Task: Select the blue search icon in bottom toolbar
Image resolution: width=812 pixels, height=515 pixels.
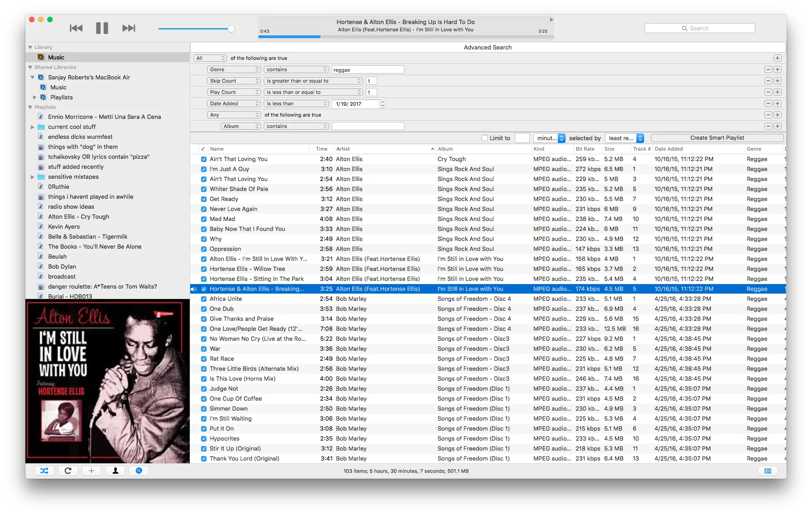Action: [x=138, y=471]
